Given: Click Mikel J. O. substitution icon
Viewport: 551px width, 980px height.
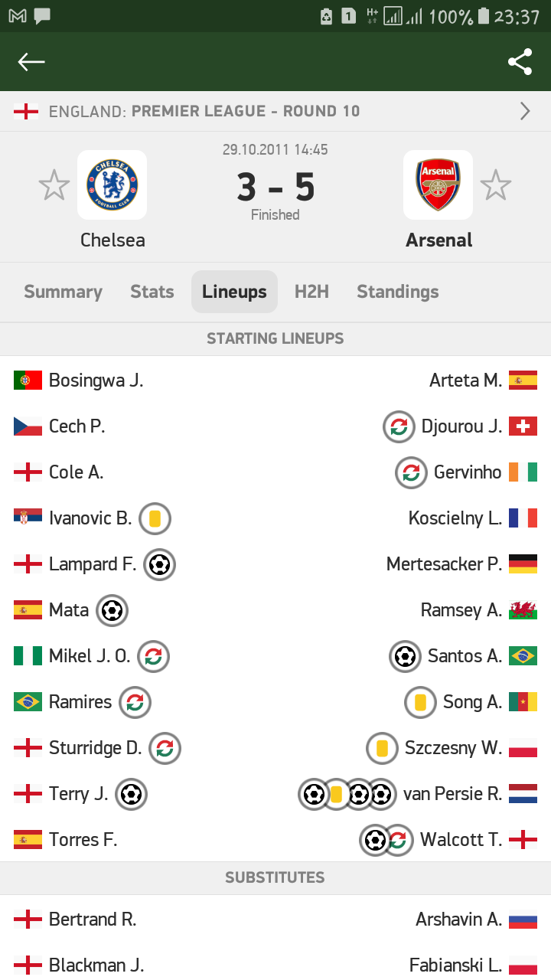Looking at the screenshot, I should point(153,656).
